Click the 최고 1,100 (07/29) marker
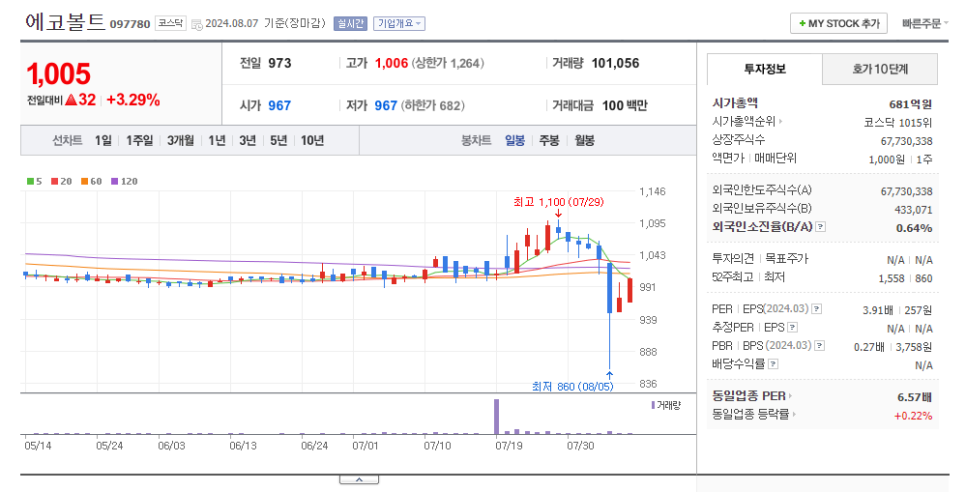The height and width of the screenshot is (492, 966). (x=558, y=202)
